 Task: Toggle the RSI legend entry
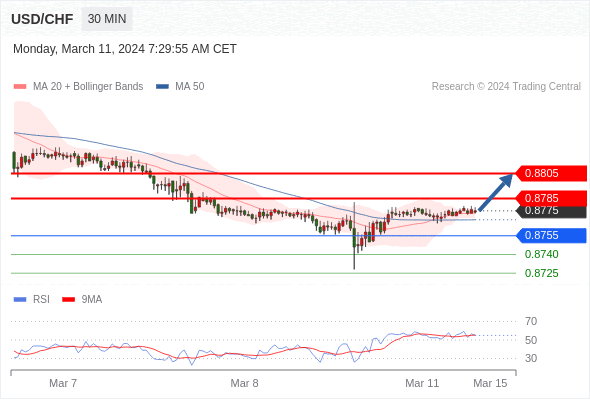point(32,300)
